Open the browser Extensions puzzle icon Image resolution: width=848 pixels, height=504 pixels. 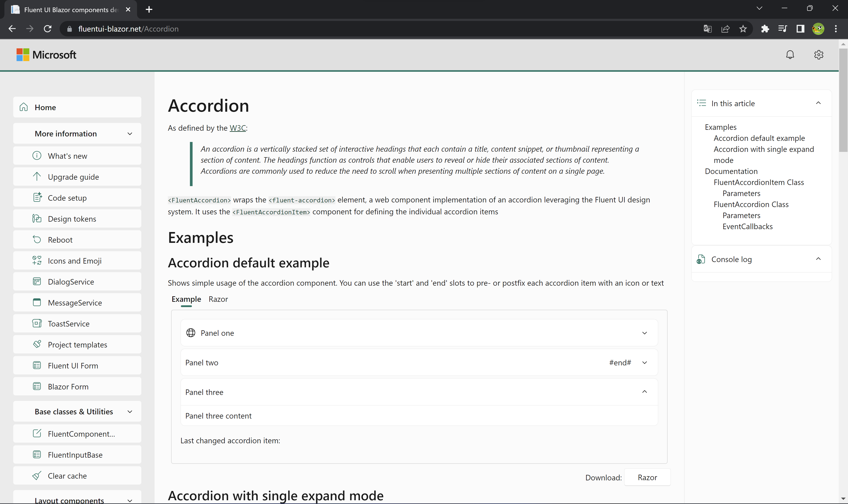765,29
